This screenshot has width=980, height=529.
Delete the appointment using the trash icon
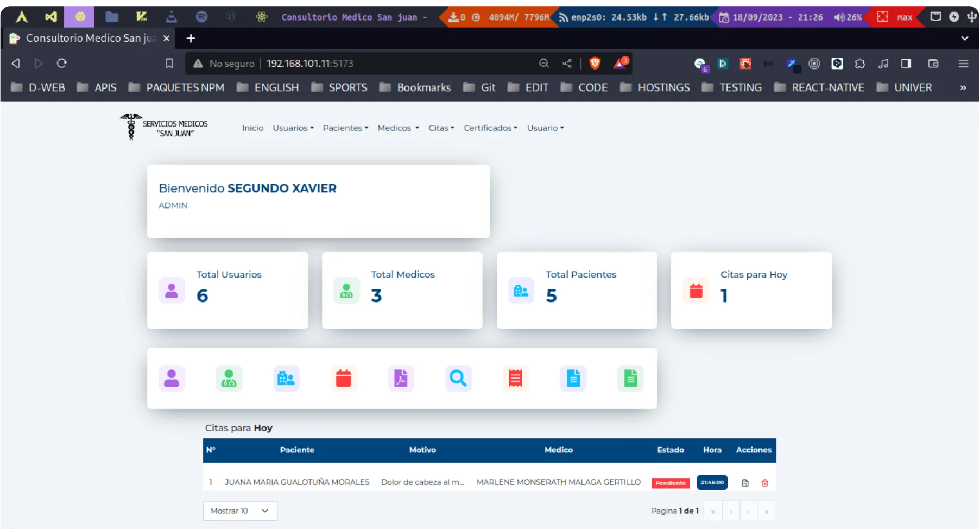pos(765,483)
